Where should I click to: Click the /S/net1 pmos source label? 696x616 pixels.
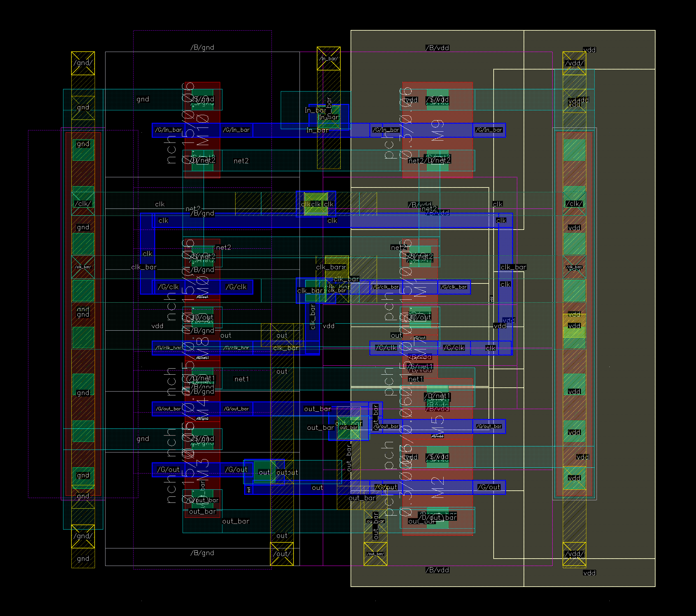click(420, 367)
